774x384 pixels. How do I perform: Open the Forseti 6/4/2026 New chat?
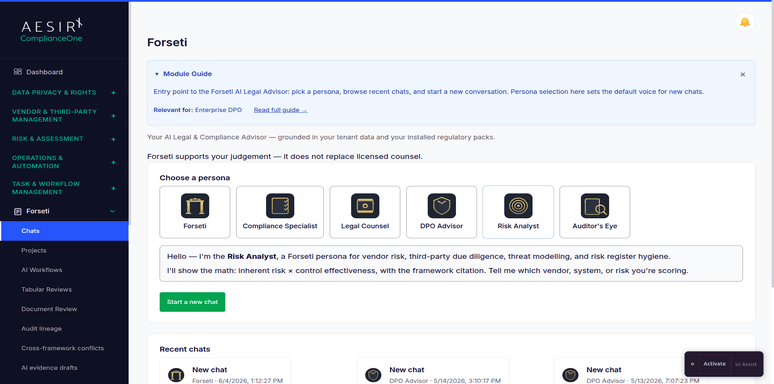click(225, 371)
